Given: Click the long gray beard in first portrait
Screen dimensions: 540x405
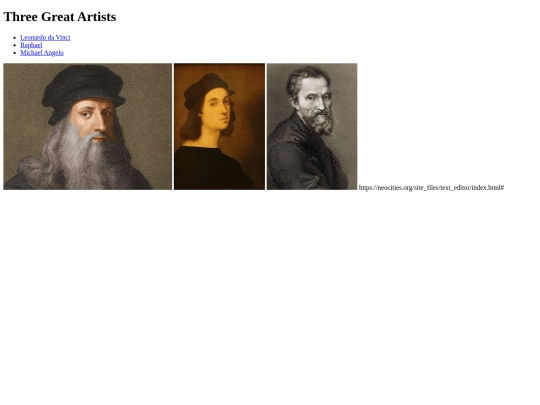Looking at the screenshot, I should click(77, 158).
